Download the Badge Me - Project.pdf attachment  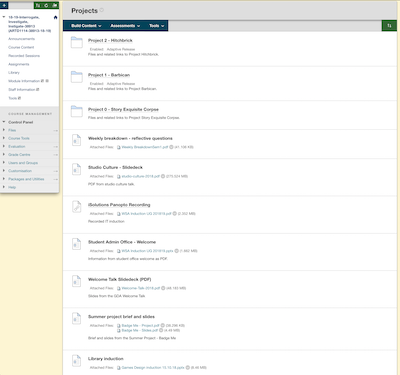pos(140,325)
